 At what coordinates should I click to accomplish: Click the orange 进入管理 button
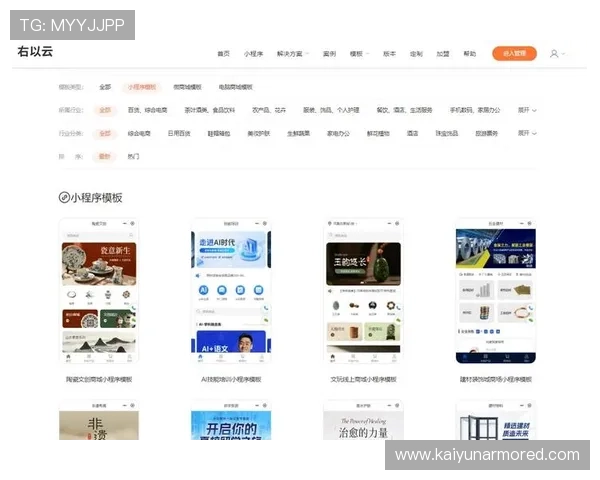coord(514,54)
